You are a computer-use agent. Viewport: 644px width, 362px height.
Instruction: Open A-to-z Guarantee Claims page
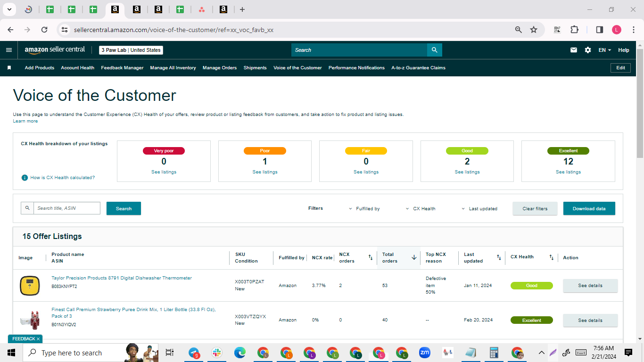click(418, 68)
